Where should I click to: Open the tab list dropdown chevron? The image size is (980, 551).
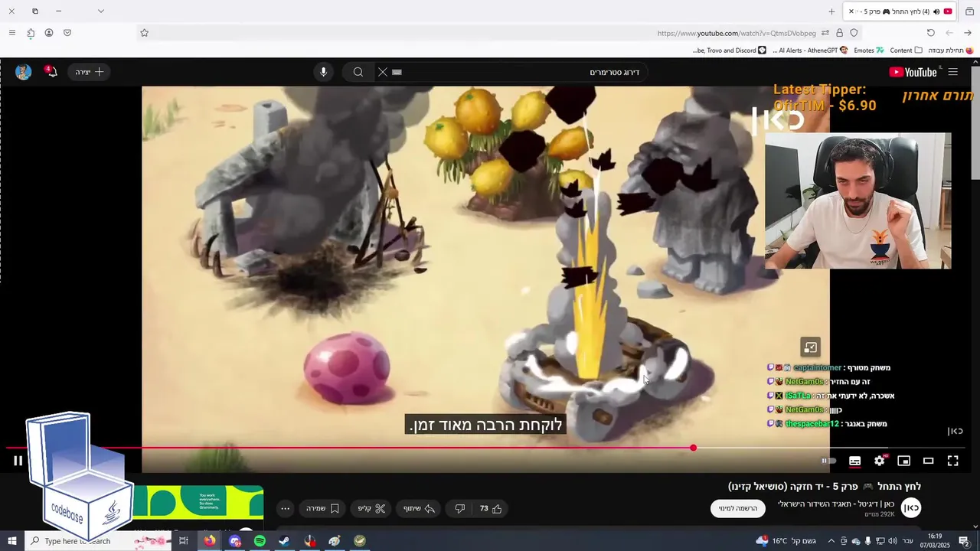click(x=100, y=11)
